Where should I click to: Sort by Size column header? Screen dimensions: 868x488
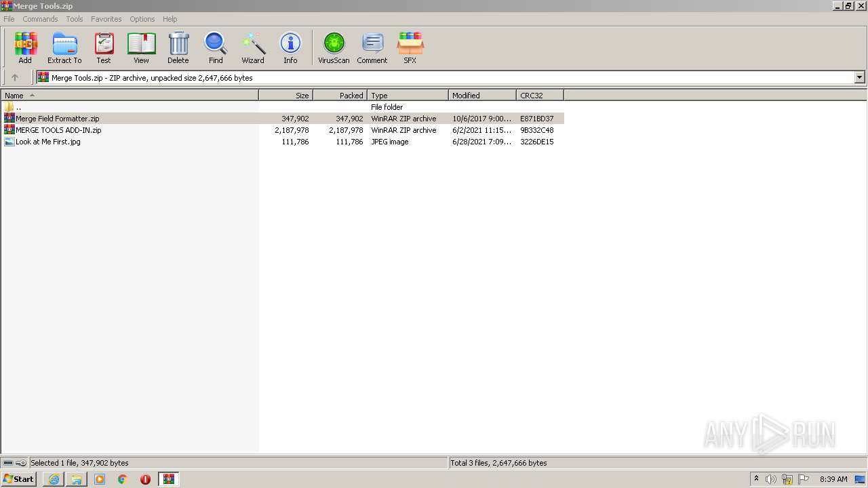(x=286, y=96)
